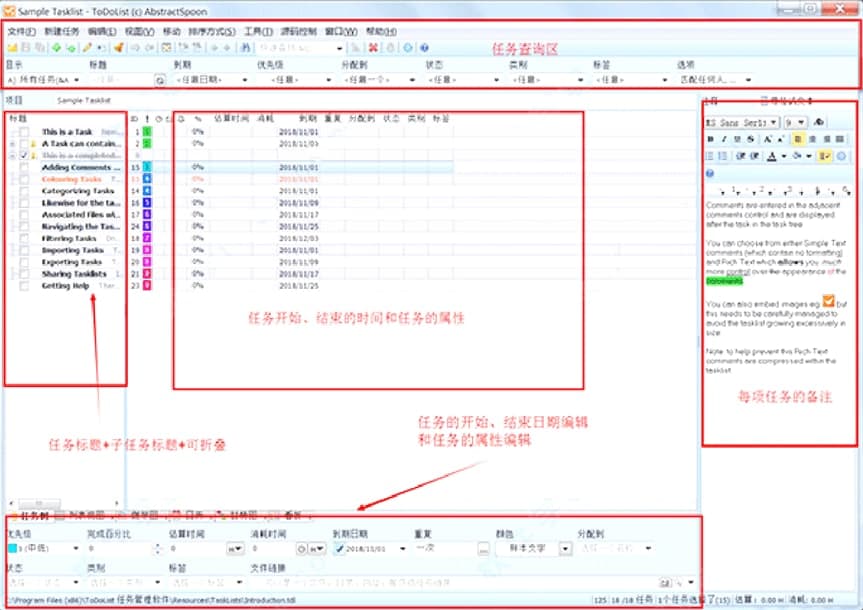Viewport: 863px width, 610px height.
Task: Click the comments text color A icon
Action: click(x=772, y=156)
